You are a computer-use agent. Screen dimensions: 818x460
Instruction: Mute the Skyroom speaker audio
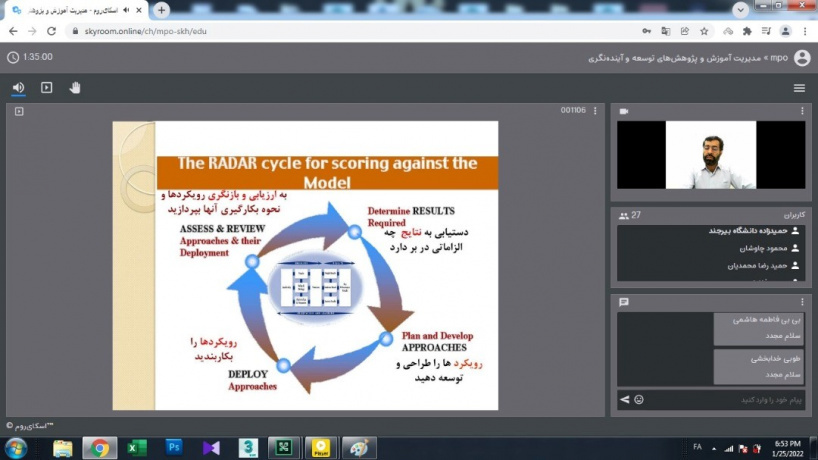pyautogui.click(x=18, y=88)
